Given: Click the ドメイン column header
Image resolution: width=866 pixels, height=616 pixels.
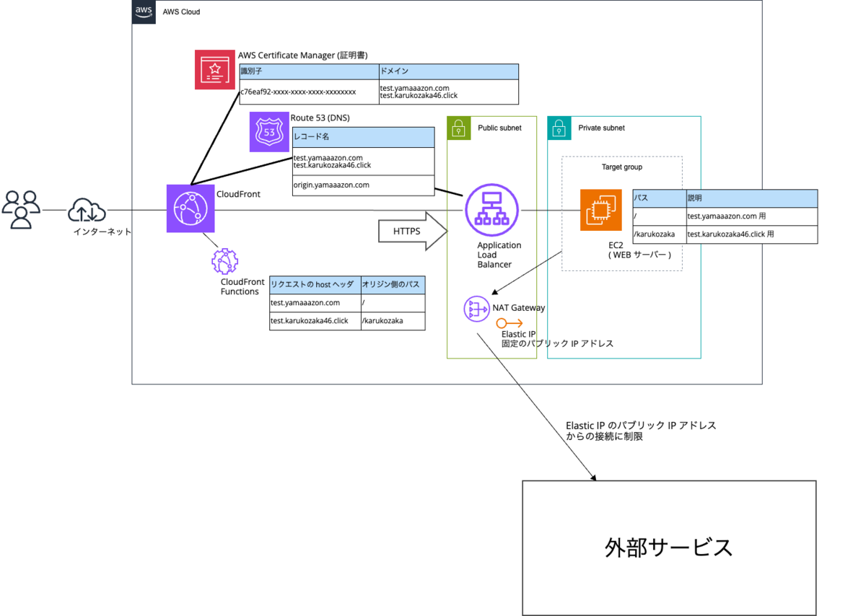Looking at the screenshot, I should (x=449, y=71).
